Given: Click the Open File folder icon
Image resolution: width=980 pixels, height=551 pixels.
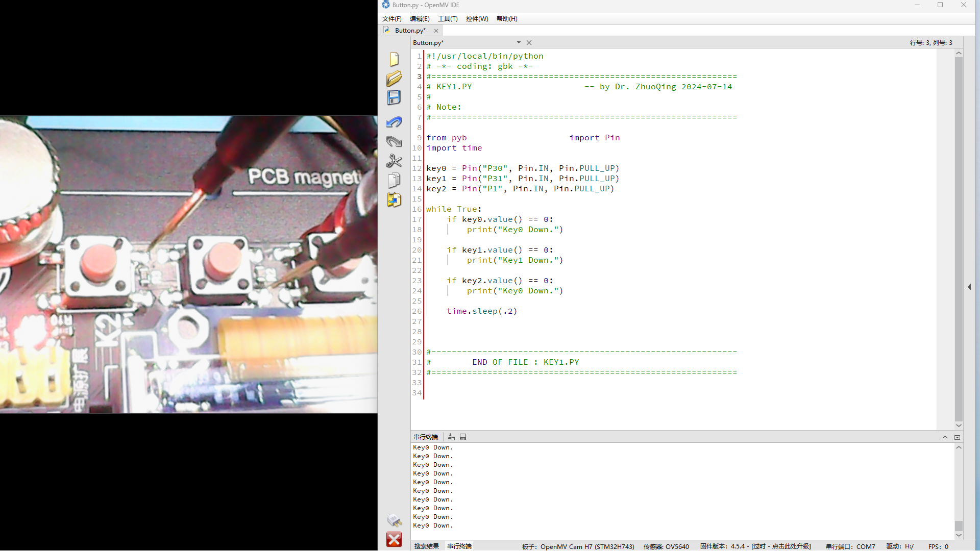Looking at the screenshot, I should (x=394, y=79).
